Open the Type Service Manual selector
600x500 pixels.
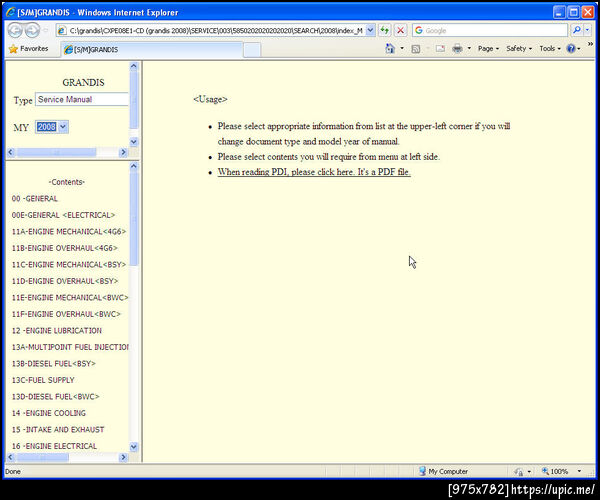coord(82,99)
